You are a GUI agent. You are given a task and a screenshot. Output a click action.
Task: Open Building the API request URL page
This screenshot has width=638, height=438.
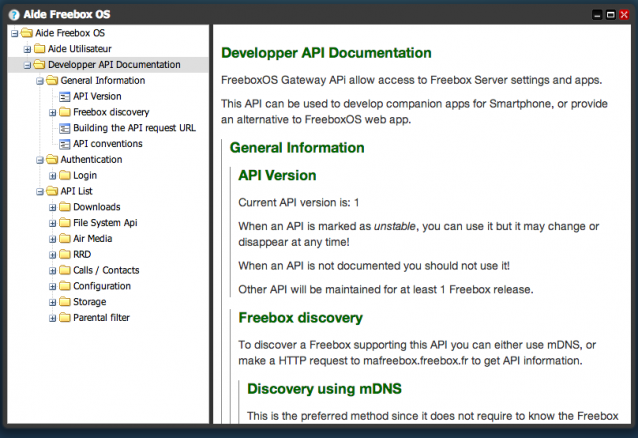(x=134, y=128)
